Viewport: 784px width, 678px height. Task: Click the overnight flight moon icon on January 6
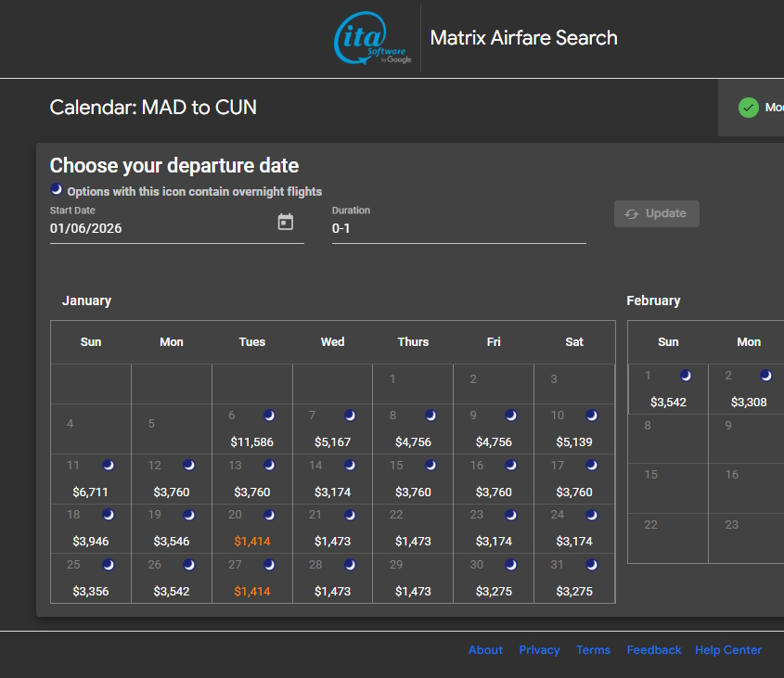tap(270, 415)
